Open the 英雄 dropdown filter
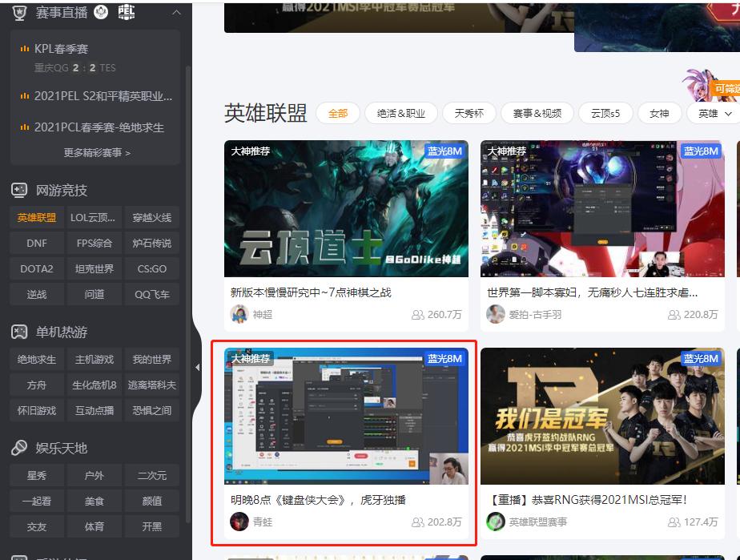740x560 pixels. 712,113
